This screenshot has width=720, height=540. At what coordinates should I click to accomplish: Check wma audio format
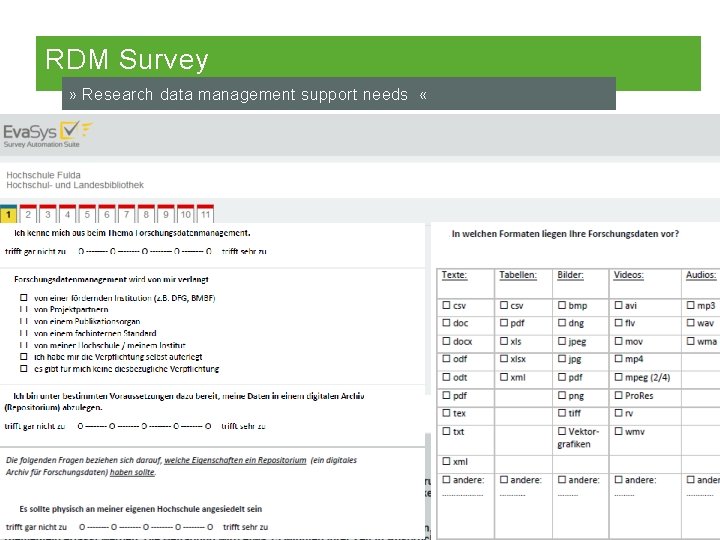tap(691, 341)
